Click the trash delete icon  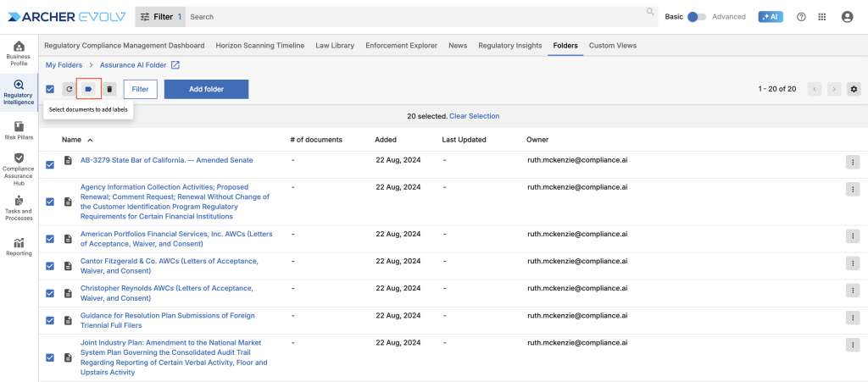(x=108, y=89)
